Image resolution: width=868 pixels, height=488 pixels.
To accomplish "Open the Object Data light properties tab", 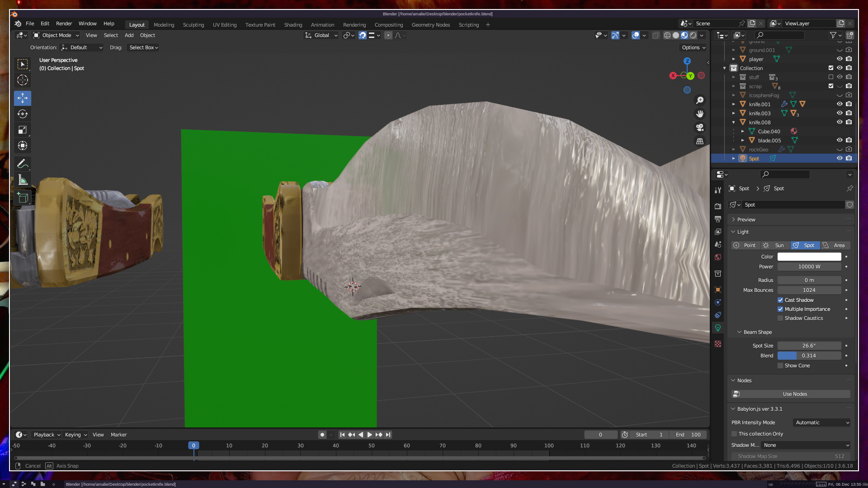I will pyautogui.click(x=718, y=328).
